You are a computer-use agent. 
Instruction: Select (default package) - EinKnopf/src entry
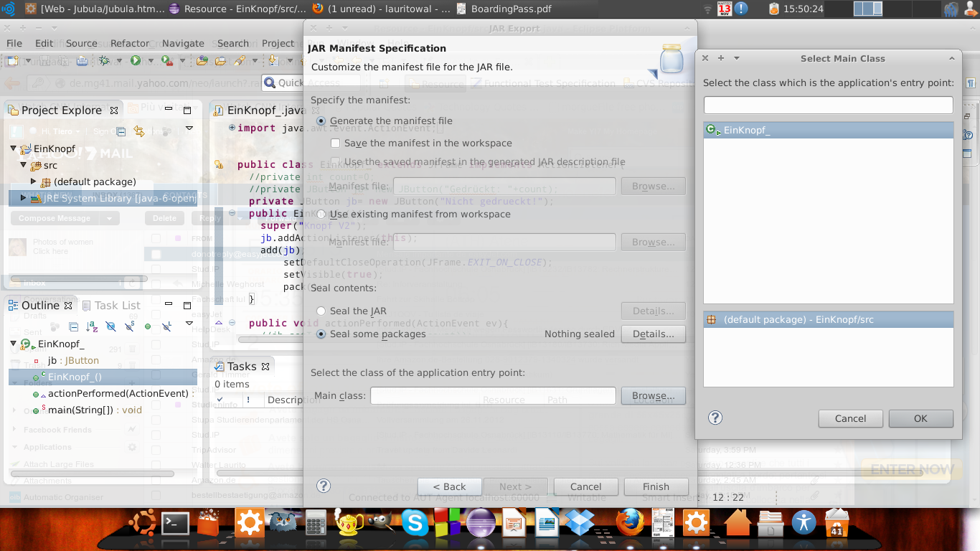tap(829, 319)
